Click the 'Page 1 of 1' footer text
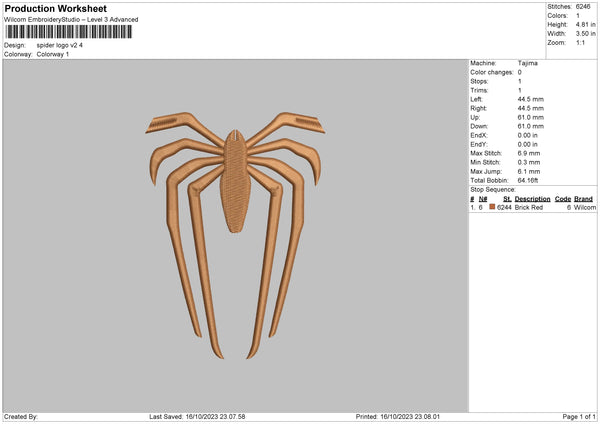This screenshot has width=600, height=424. 579,417
